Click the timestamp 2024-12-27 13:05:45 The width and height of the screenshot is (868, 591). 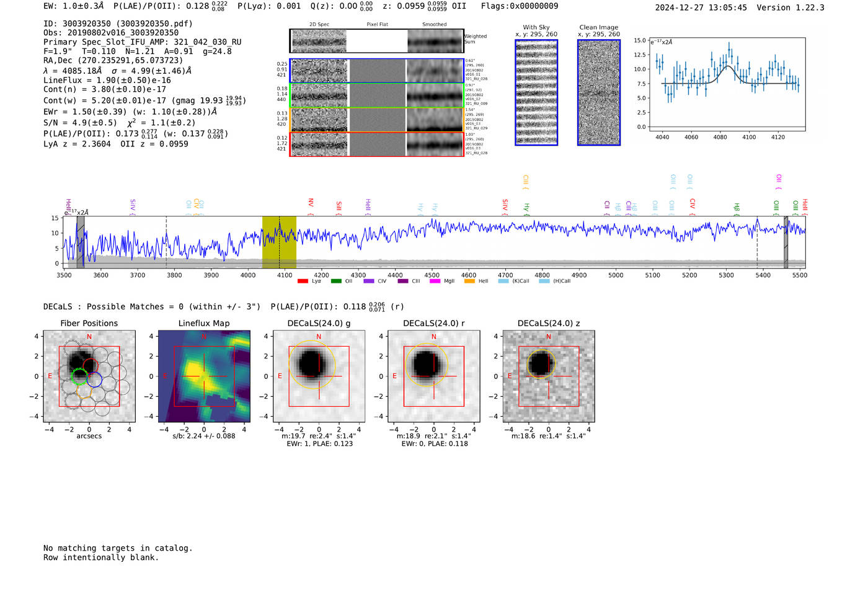click(x=701, y=8)
